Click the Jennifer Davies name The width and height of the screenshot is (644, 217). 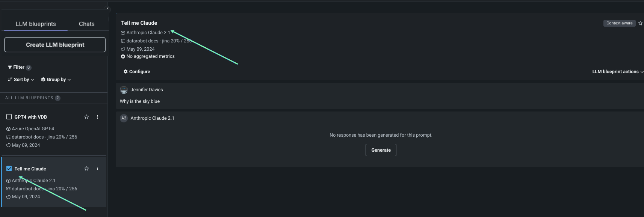(x=147, y=90)
